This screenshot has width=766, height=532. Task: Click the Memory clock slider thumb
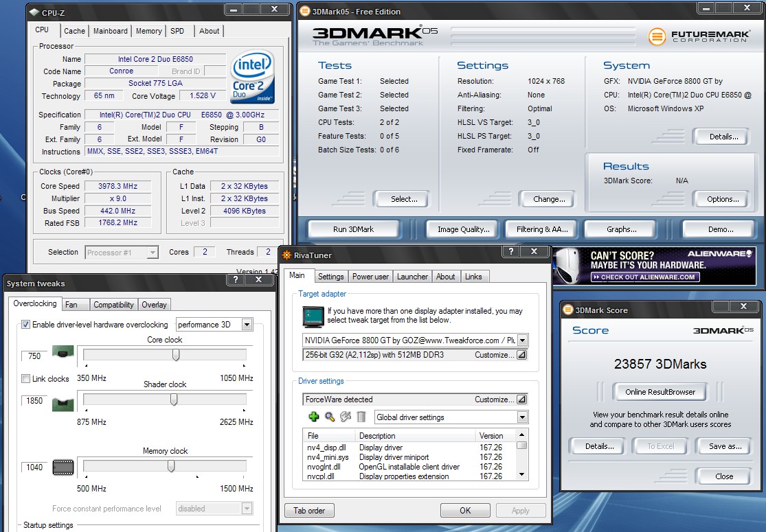tap(171, 466)
